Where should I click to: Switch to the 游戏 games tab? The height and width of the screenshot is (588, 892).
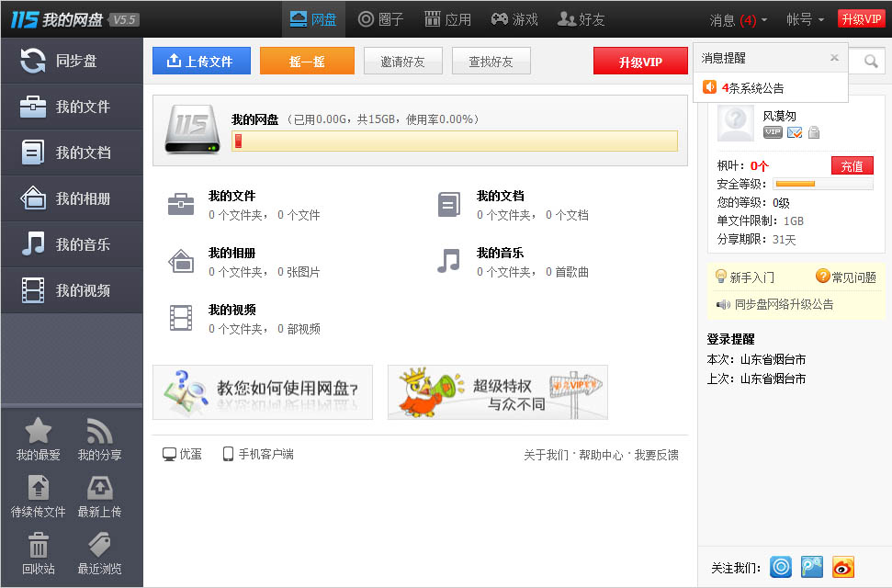coord(514,20)
